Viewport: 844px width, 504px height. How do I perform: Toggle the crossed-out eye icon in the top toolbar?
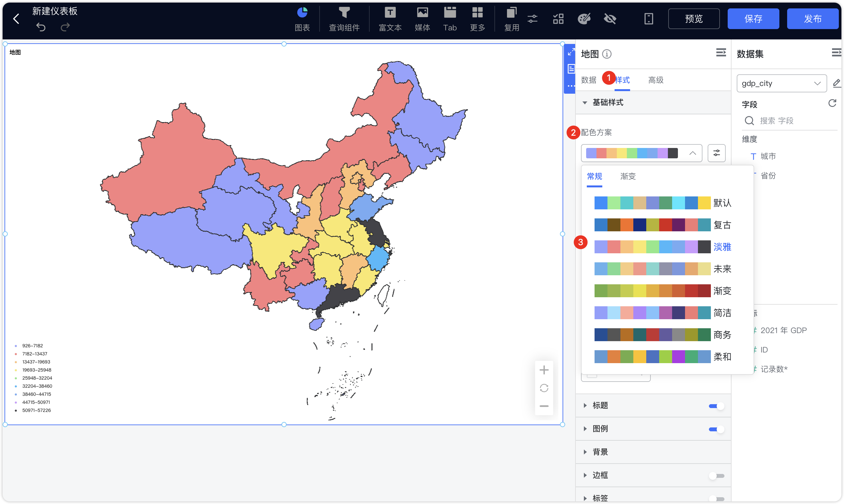[610, 19]
